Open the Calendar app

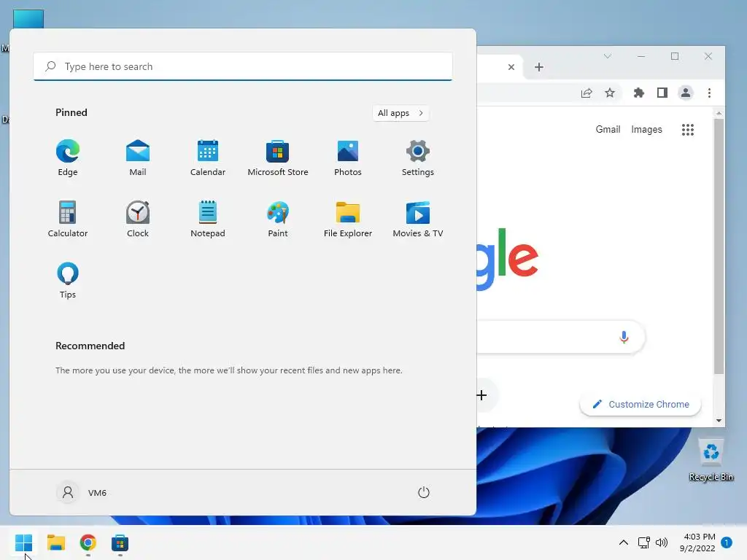point(208,158)
